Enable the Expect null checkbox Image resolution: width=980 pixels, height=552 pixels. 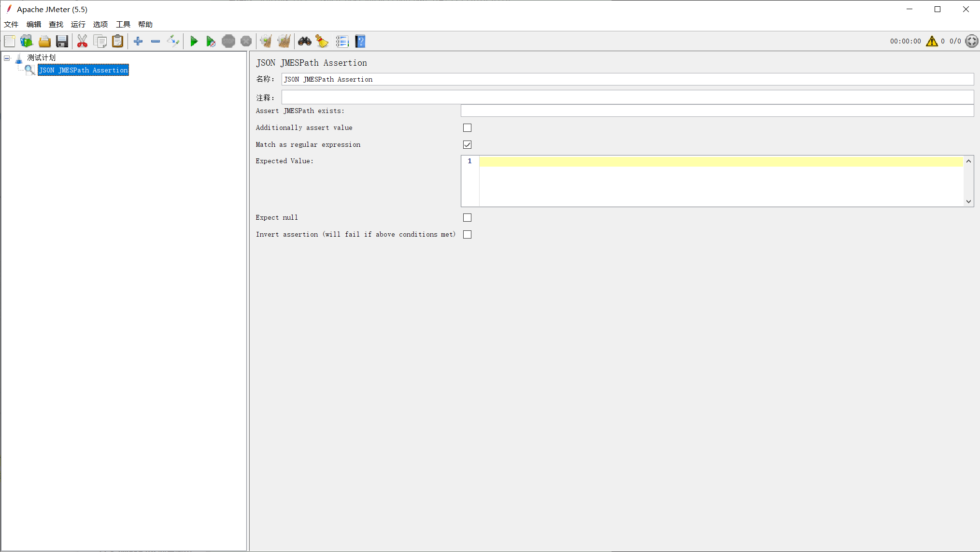click(x=467, y=217)
